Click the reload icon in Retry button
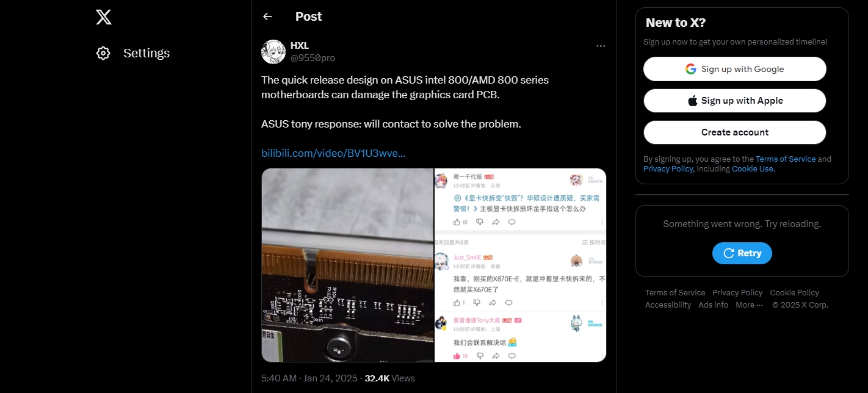This screenshot has width=868, height=393. [x=728, y=253]
